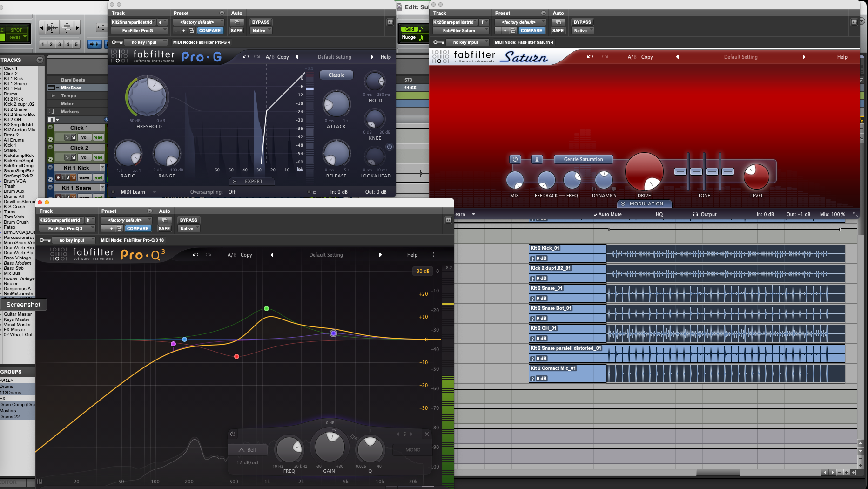Expand the Saturn MODULATION section
This screenshot has width=868, height=489.
[x=645, y=204]
